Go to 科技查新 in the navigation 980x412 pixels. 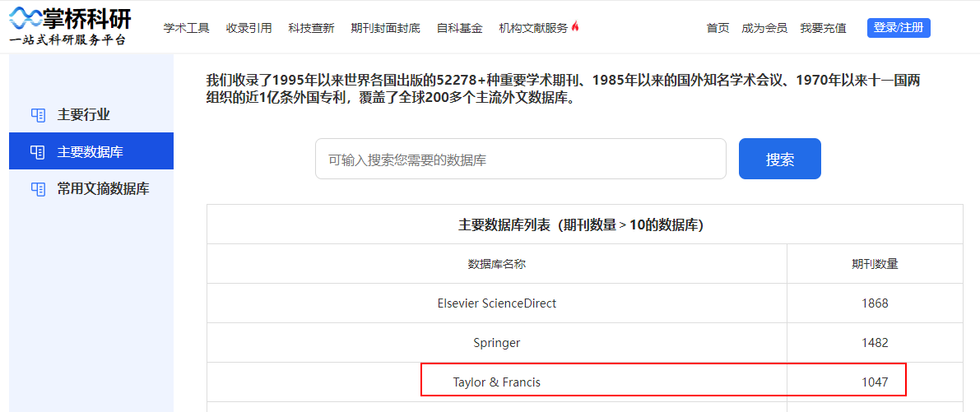click(311, 28)
